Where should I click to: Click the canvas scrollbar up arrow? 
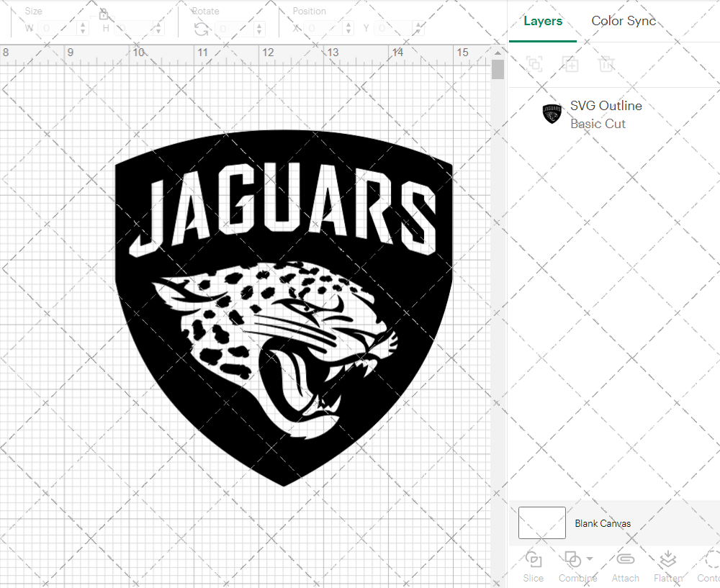click(x=498, y=53)
